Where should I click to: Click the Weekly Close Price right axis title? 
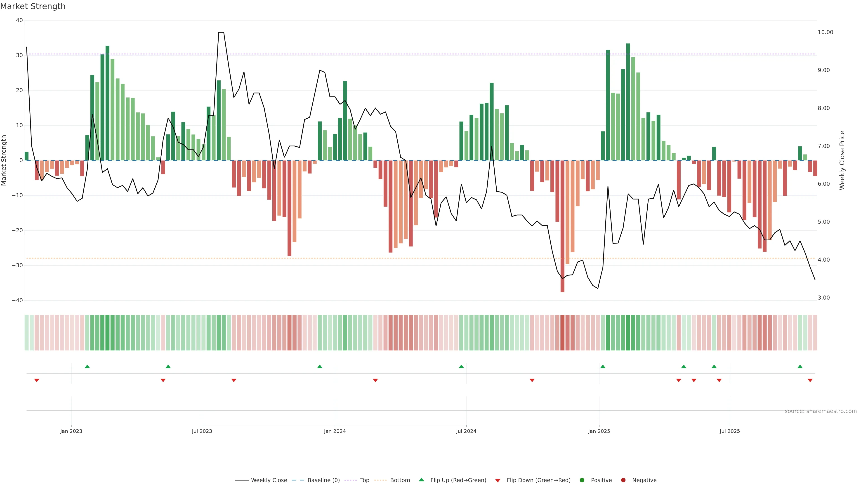(842, 160)
